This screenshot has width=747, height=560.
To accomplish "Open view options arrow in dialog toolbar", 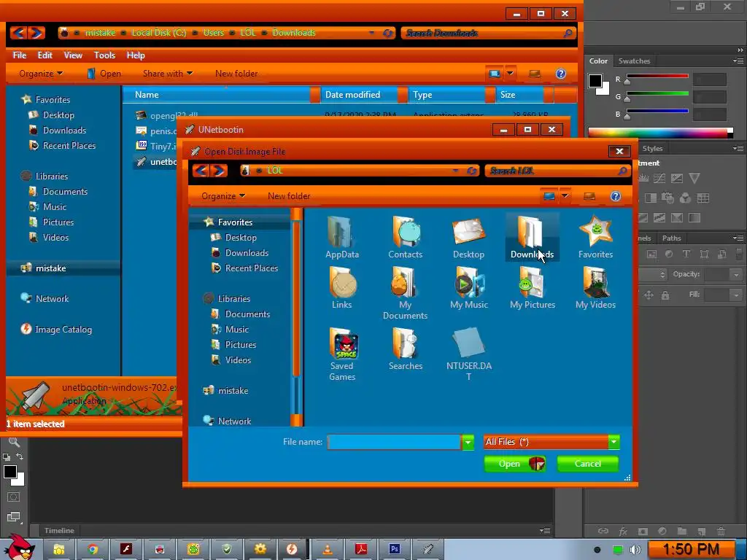I will (x=565, y=195).
